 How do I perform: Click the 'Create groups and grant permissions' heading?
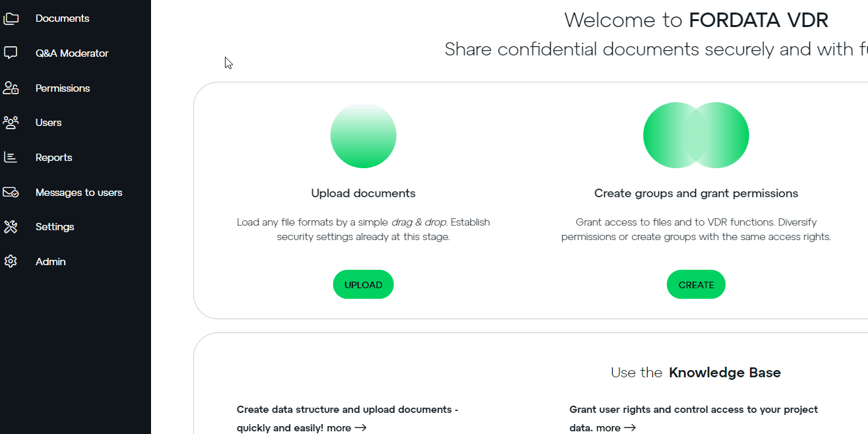pyautogui.click(x=696, y=193)
